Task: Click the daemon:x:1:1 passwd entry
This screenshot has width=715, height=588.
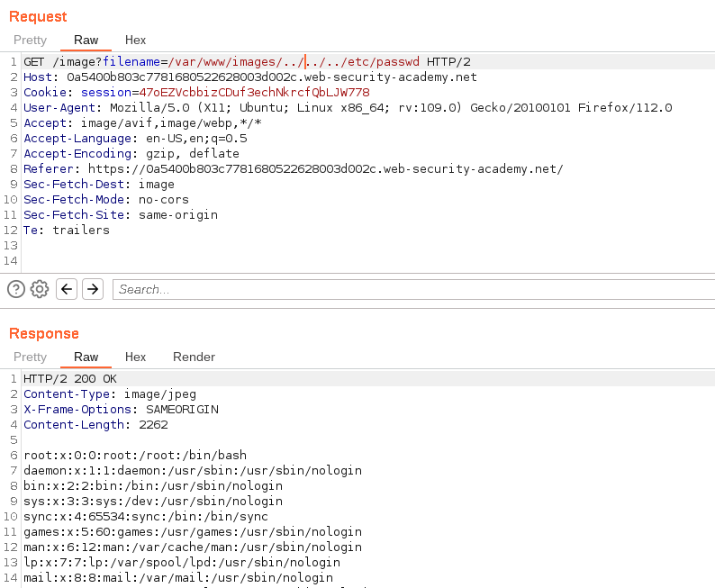Action: (x=193, y=470)
